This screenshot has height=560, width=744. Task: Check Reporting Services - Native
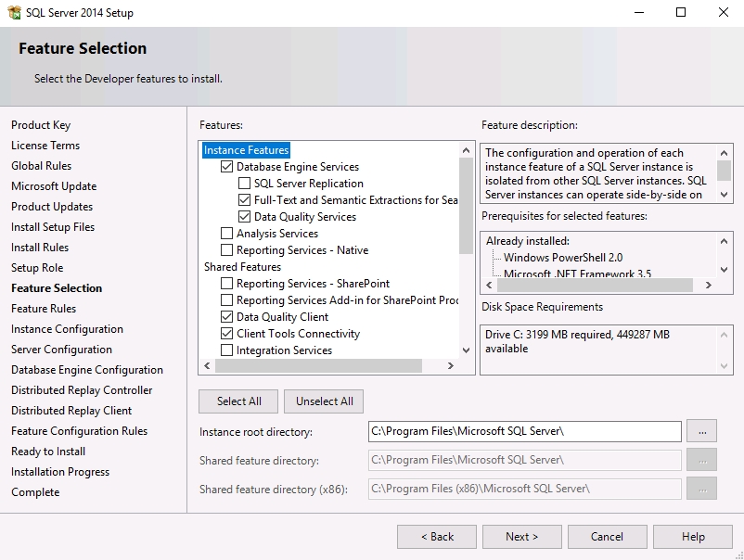coord(226,250)
